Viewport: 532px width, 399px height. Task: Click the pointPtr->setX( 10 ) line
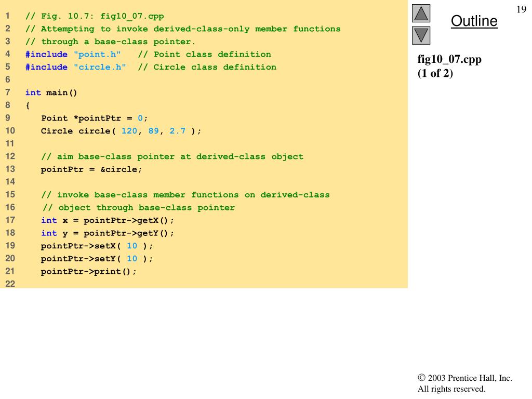[x=97, y=246]
